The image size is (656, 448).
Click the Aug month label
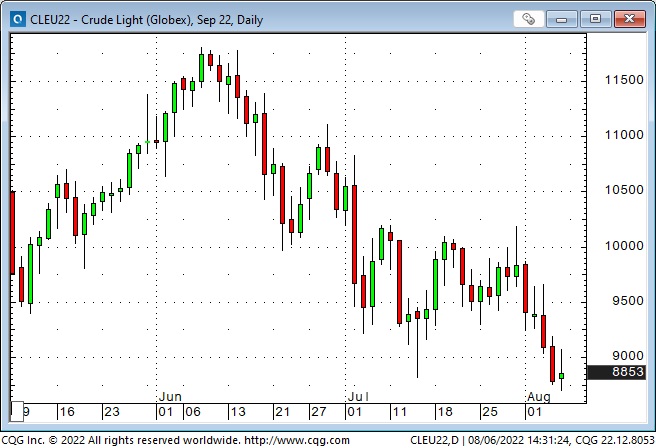[x=539, y=397]
